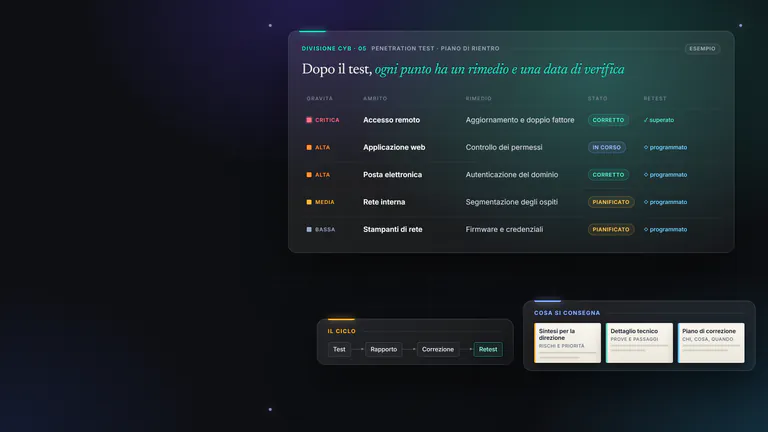Open the Piano di correzione card
Image resolution: width=768 pixels, height=432 pixels.
coord(711,343)
